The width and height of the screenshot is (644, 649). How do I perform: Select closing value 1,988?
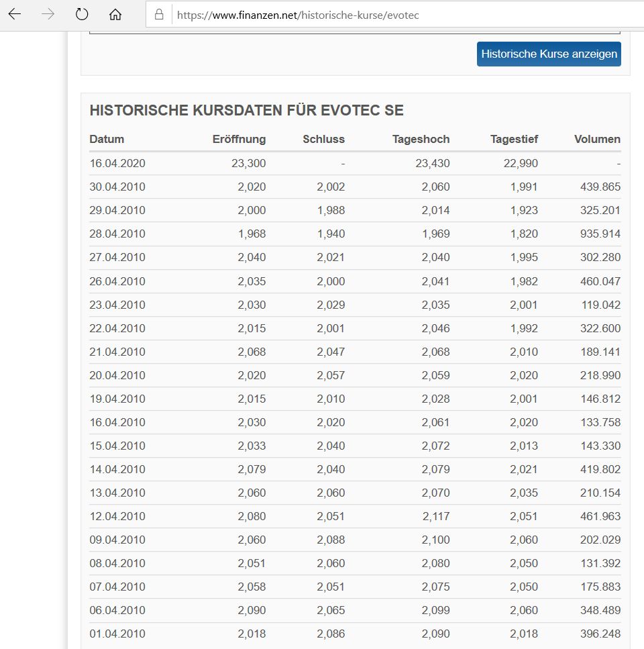point(331,210)
